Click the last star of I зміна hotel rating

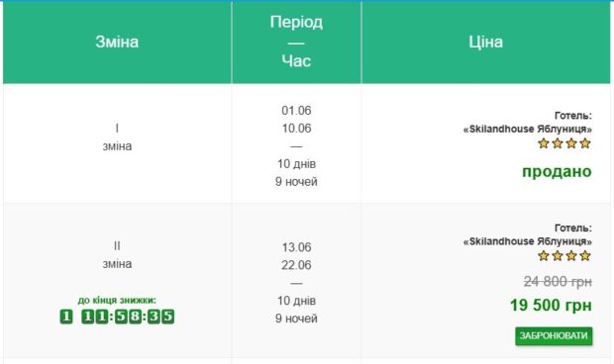(585, 143)
